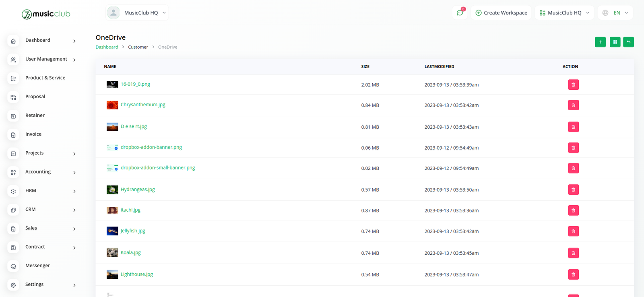Expand the CRM menu chevron
644x297 pixels.
tap(74, 210)
